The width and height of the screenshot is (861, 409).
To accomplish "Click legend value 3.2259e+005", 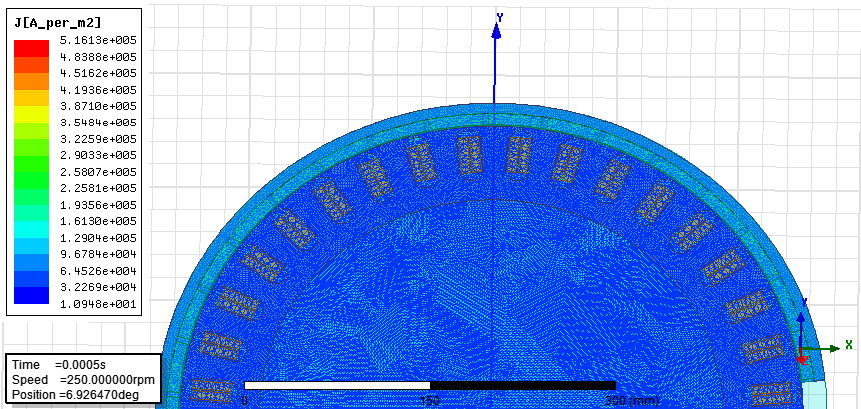I will (x=99, y=138).
